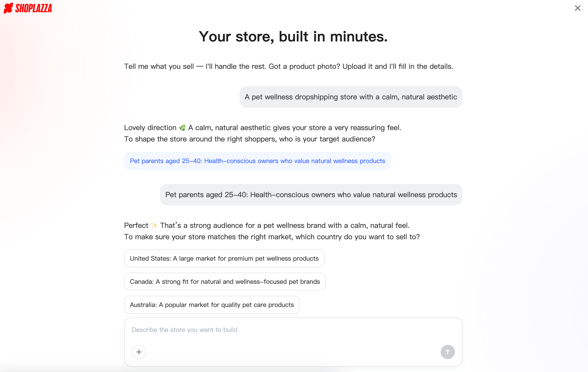Screen dimensions: 588x372
Task: Close the store builder with the X
Action: (578, 8)
